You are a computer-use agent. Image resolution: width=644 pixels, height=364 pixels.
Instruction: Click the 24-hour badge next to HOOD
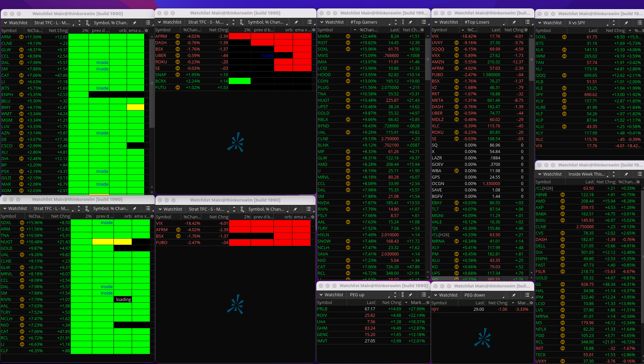tap(348, 75)
